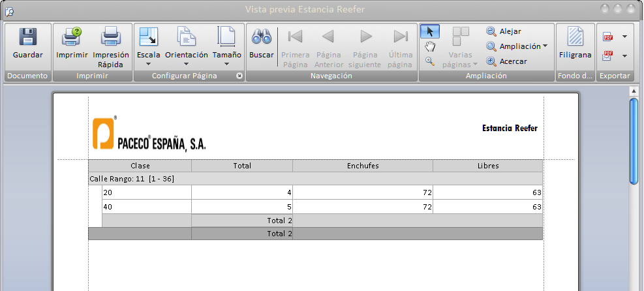Go to Primera Página

coord(296,47)
